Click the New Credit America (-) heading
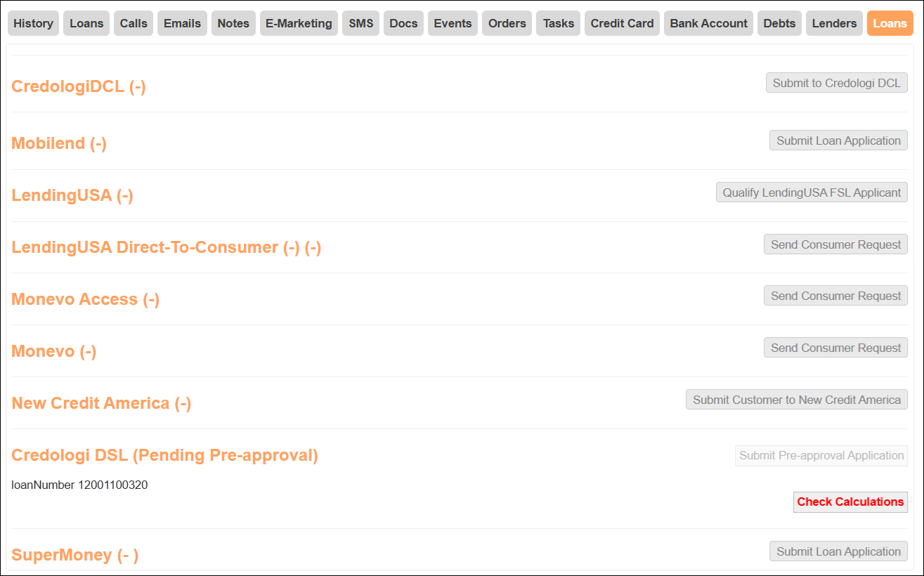 click(x=101, y=403)
